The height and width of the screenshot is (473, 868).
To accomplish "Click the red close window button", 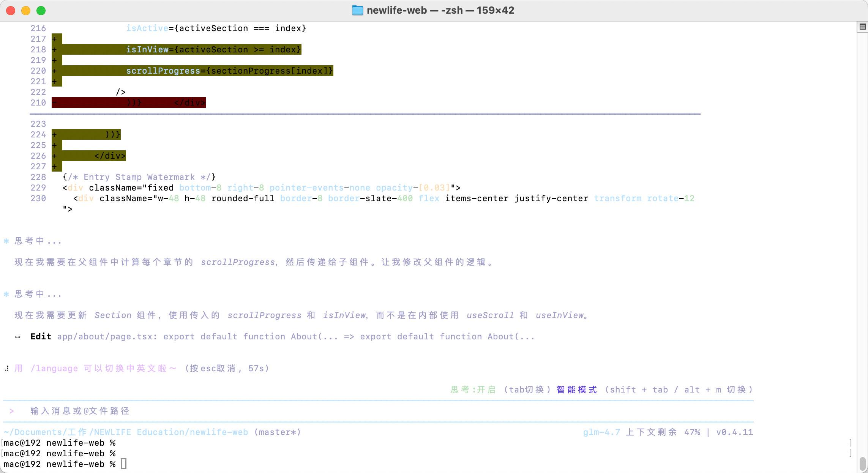I will (x=11, y=11).
